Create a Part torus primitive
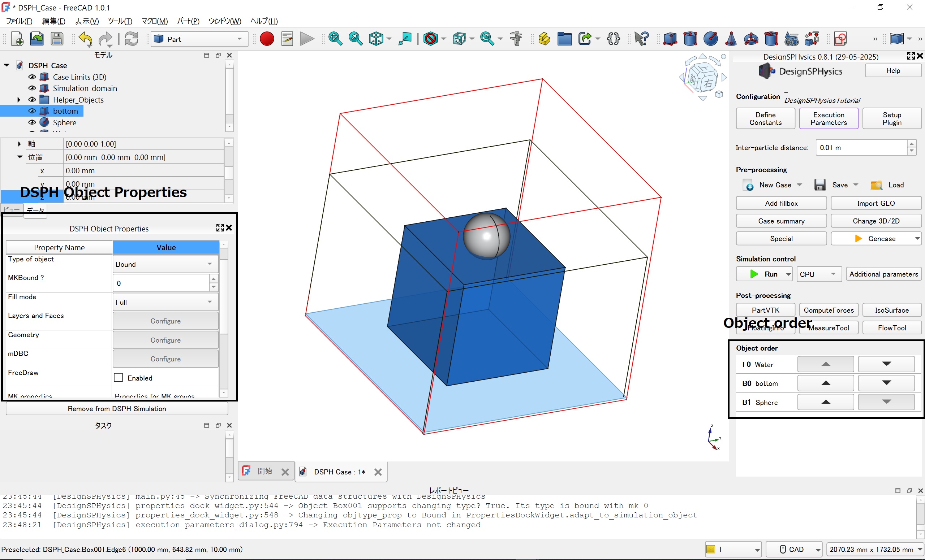Viewport: 925px width, 560px height. pos(751,39)
